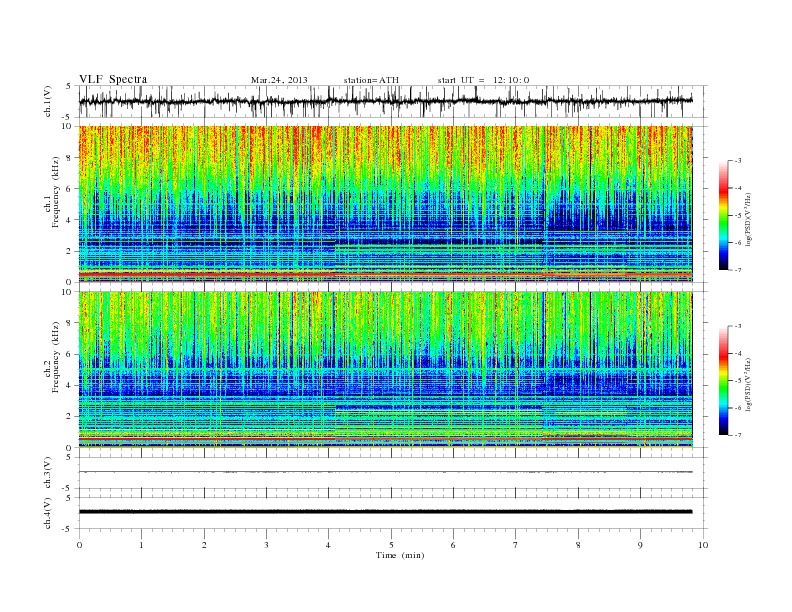Click the time axis tick label '7'
792x612 pixels.
pos(516,545)
